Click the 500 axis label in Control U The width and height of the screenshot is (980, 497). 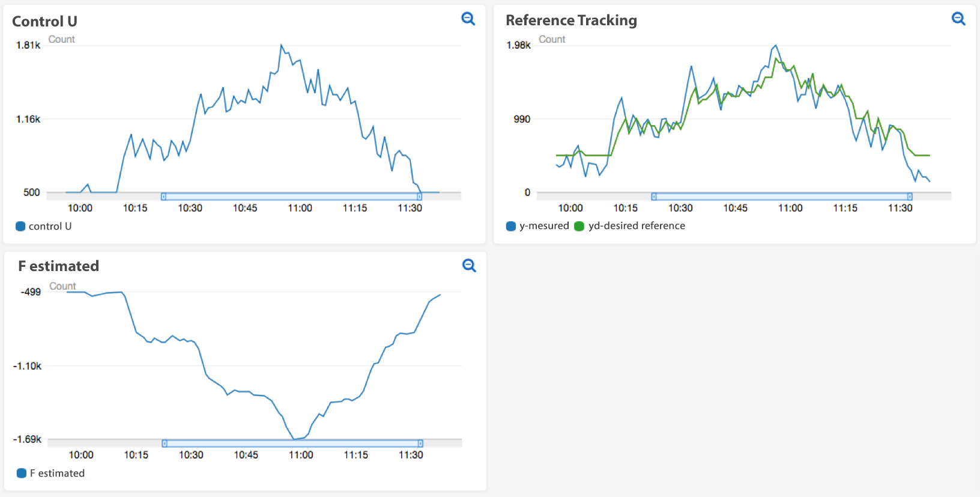point(32,192)
